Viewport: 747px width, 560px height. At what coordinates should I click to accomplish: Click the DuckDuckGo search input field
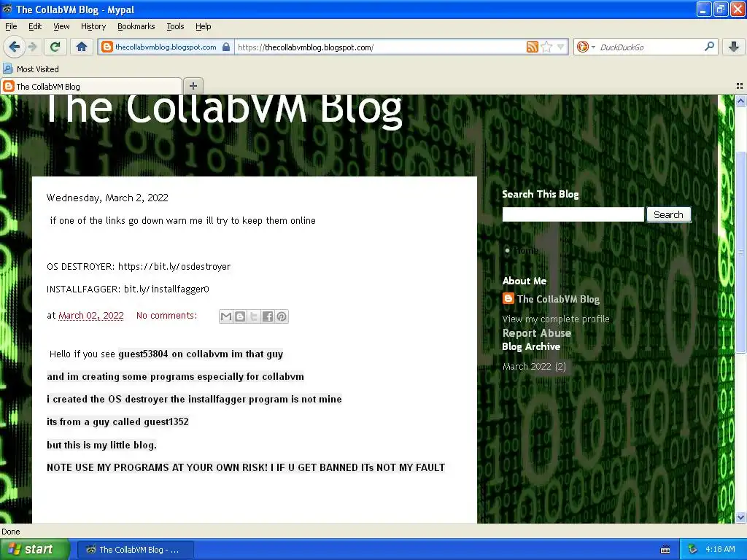650,47
